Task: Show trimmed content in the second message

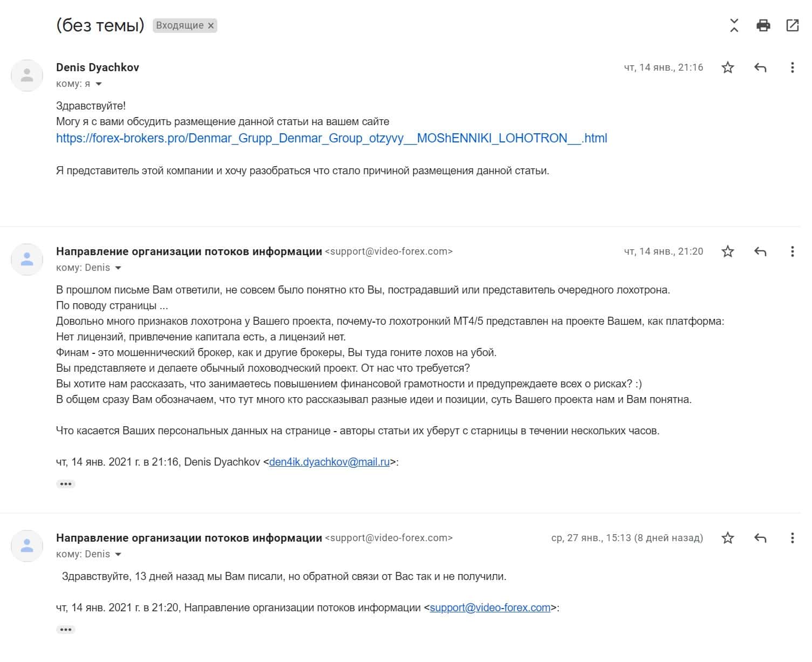Action: click(x=66, y=484)
